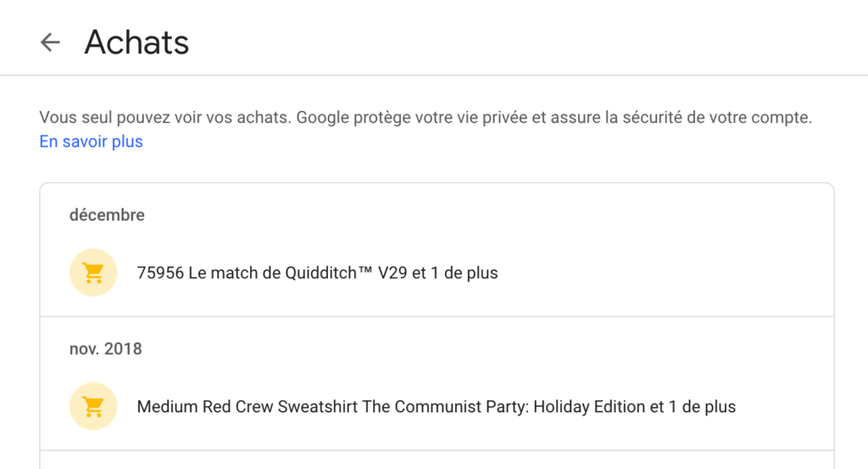Screen dimensions: 868x469
Task: Click the "Achats" page heading
Action: point(136,42)
